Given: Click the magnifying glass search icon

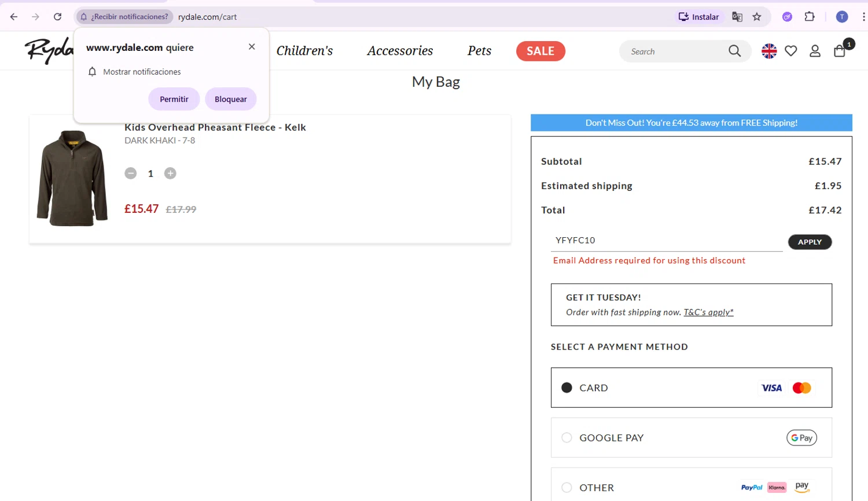Looking at the screenshot, I should coord(735,51).
